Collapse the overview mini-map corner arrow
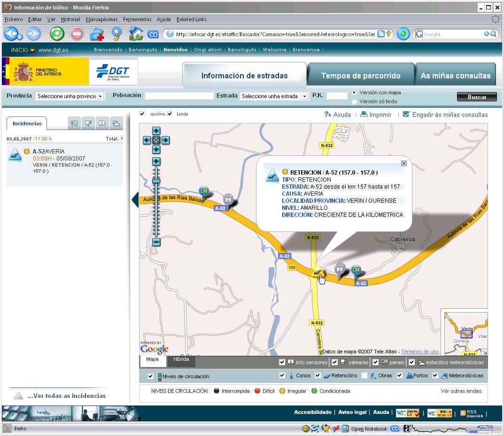The height and width of the screenshot is (436, 504). coord(485,352)
